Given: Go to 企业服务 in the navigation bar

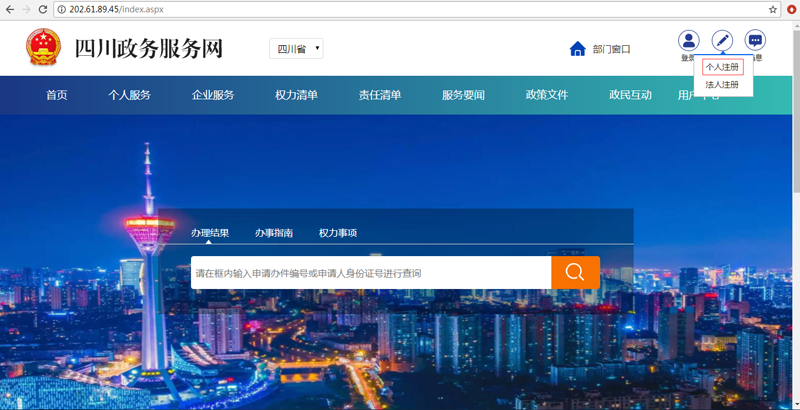Looking at the screenshot, I should 213,95.
